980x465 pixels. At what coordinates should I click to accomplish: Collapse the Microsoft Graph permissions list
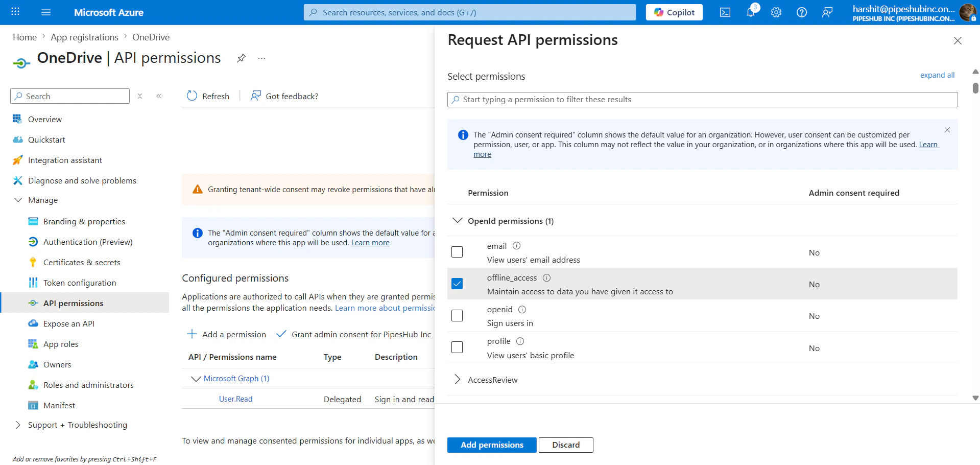tap(195, 379)
